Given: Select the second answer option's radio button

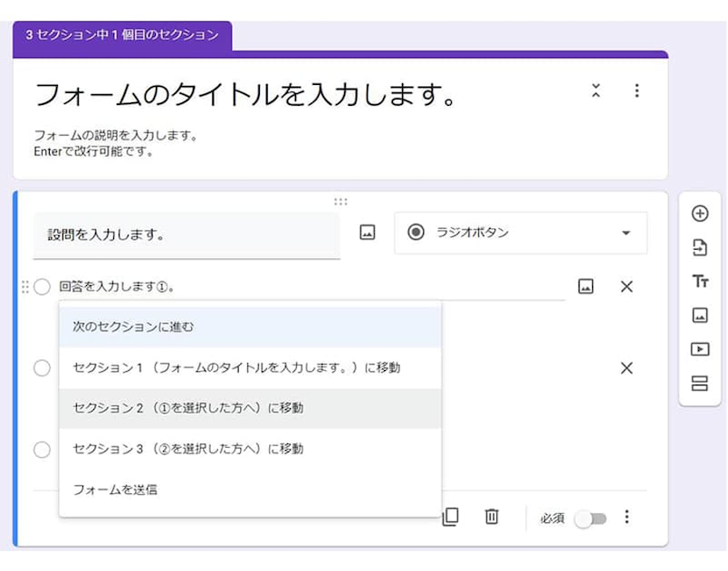Looking at the screenshot, I should pos(42,367).
